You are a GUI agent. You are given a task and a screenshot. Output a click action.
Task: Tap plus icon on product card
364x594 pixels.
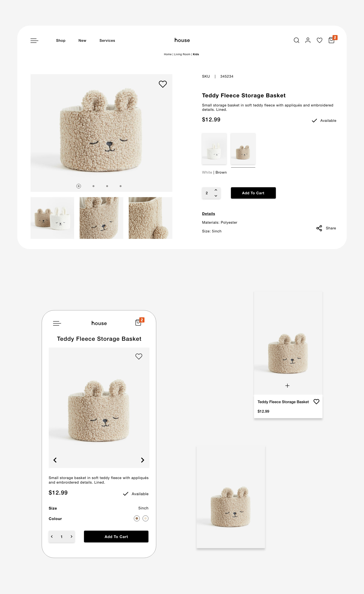click(x=287, y=386)
